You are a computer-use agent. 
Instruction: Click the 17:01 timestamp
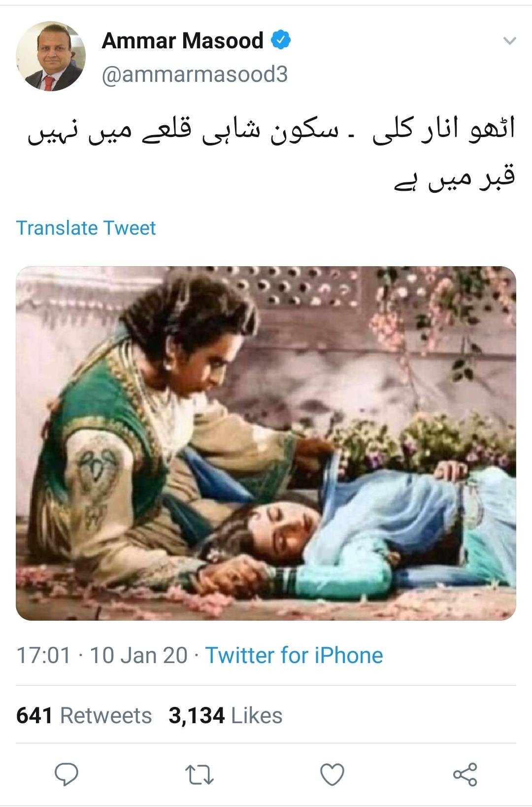(43, 656)
